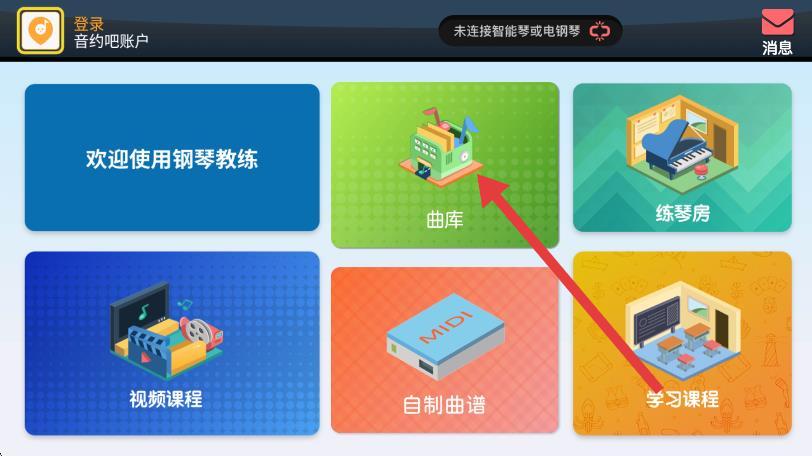812x456 pixels.
Task: Click the red reconnect link icon
Action: 600,31
